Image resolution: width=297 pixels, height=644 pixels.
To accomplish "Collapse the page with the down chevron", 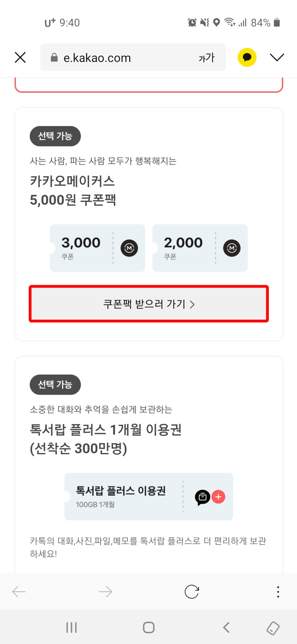I will click(277, 57).
